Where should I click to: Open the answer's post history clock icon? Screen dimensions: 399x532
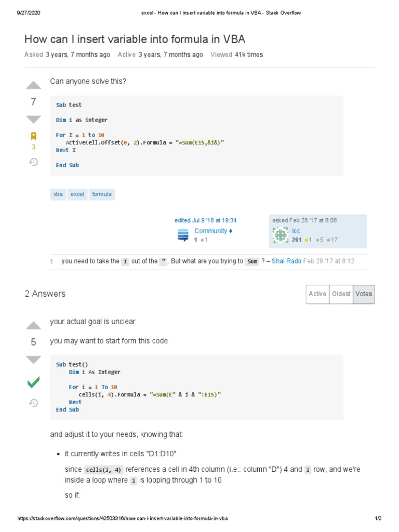pyautogui.click(x=33, y=403)
